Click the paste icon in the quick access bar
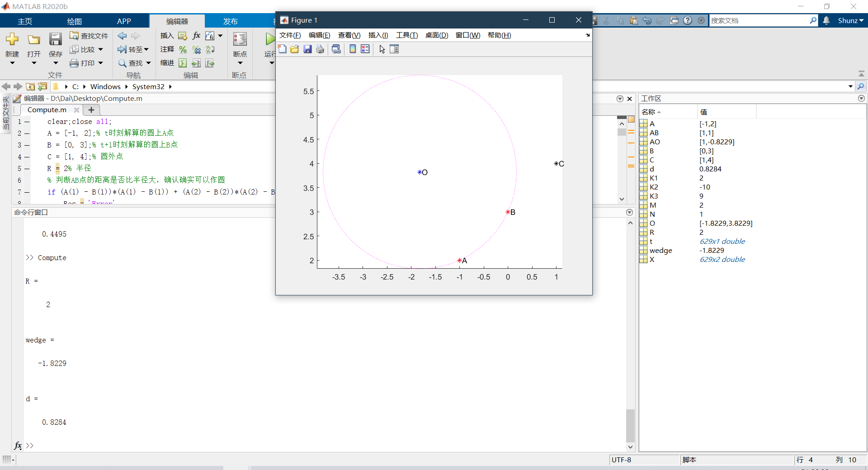Screen dimensions: 868x470 pos(634,20)
